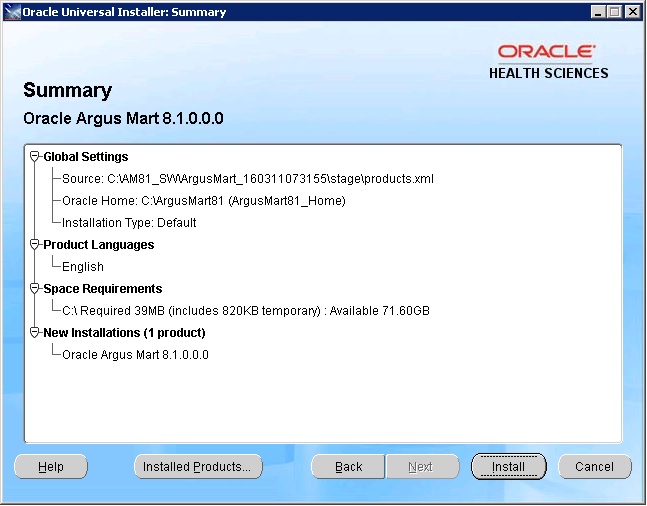Select Oracle Argus Mart 8.1.0.0.0 tree row
Image resolution: width=647 pixels, height=506 pixels.
[x=135, y=355]
